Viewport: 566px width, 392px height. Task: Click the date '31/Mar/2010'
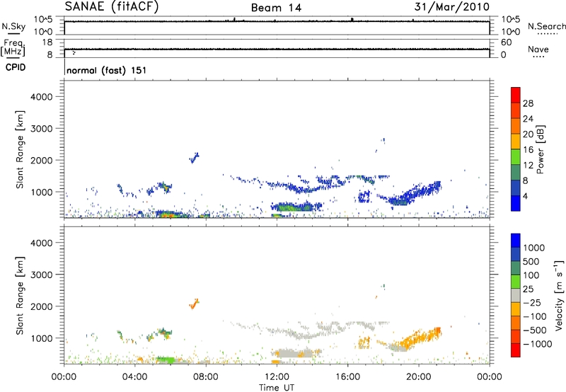pos(451,7)
